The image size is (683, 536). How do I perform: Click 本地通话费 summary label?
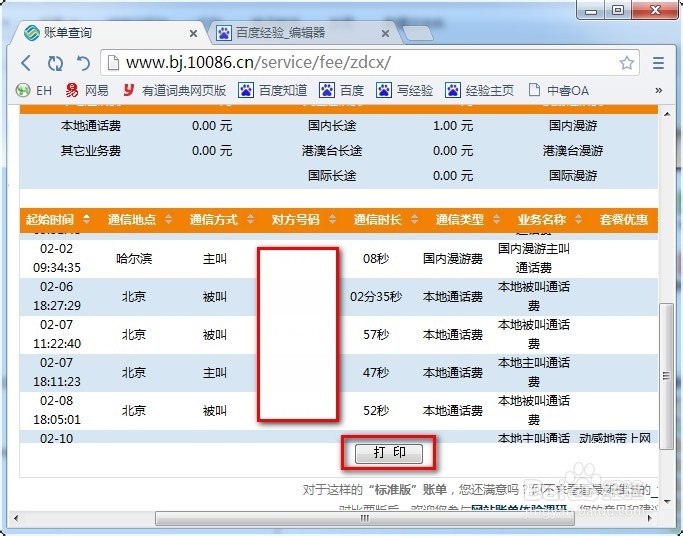(x=91, y=126)
